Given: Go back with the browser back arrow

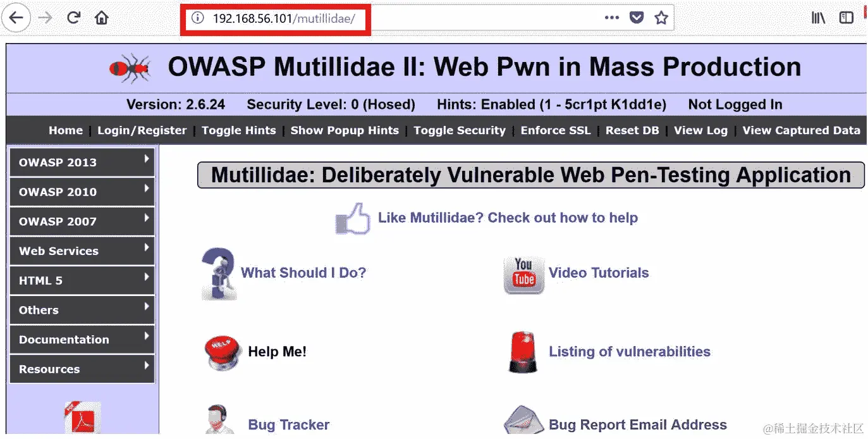Looking at the screenshot, I should [15, 18].
